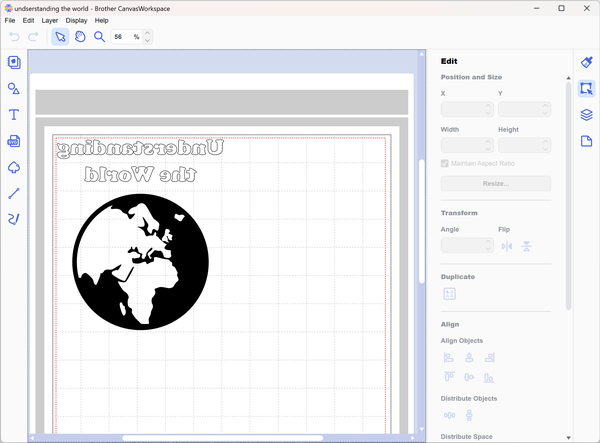This screenshot has width=600, height=443.
Task: Open the SVG import tool
Action: pos(14,141)
